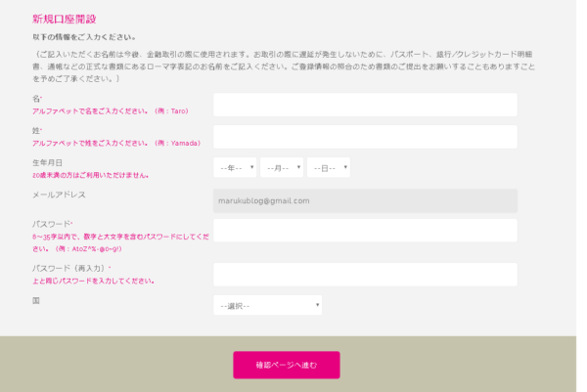Image resolution: width=587 pixels, height=392 pixels.
Task: Expand the 国 country selection dropdown
Action: point(268,305)
